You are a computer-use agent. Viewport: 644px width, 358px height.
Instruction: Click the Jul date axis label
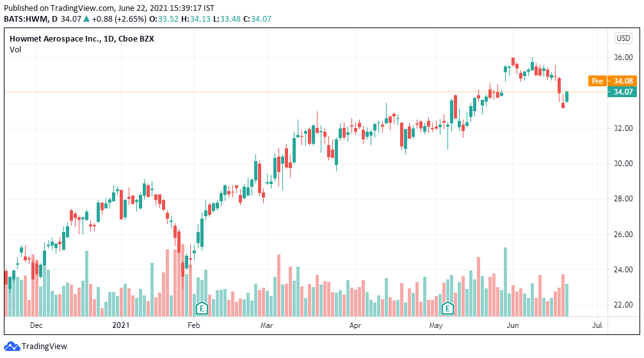click(597, 325)
